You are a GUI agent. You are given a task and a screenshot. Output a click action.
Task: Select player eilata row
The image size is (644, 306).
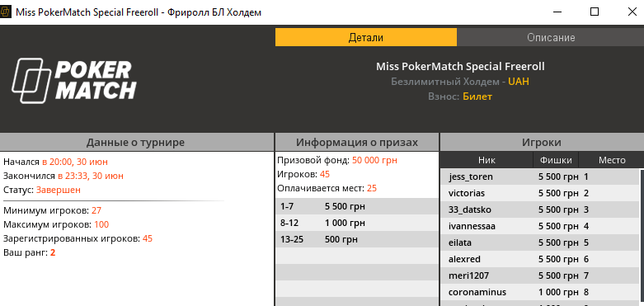tap(539, 242)
